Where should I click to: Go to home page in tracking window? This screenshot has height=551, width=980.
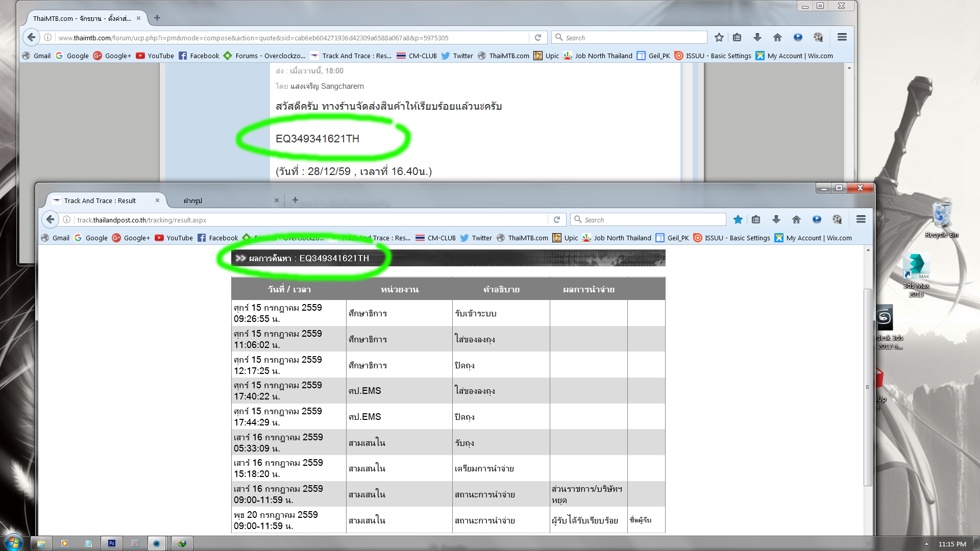796,219
